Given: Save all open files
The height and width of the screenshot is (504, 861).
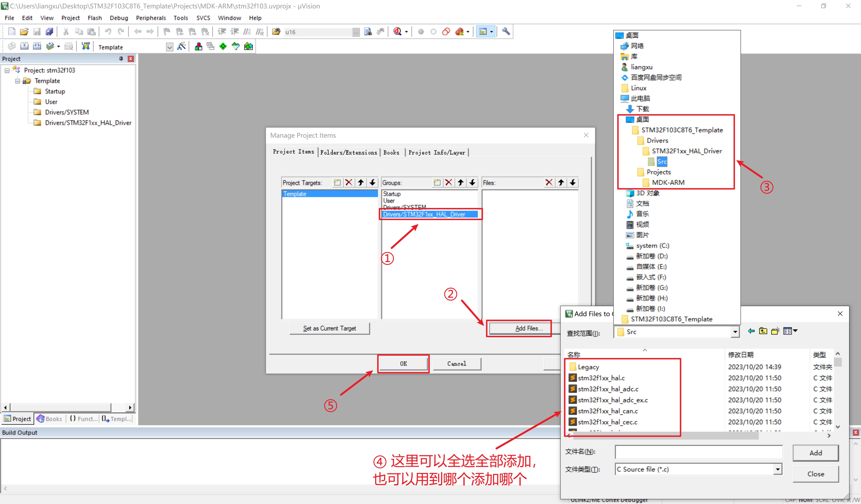Looking at the screenshot, I should [50, 31].
